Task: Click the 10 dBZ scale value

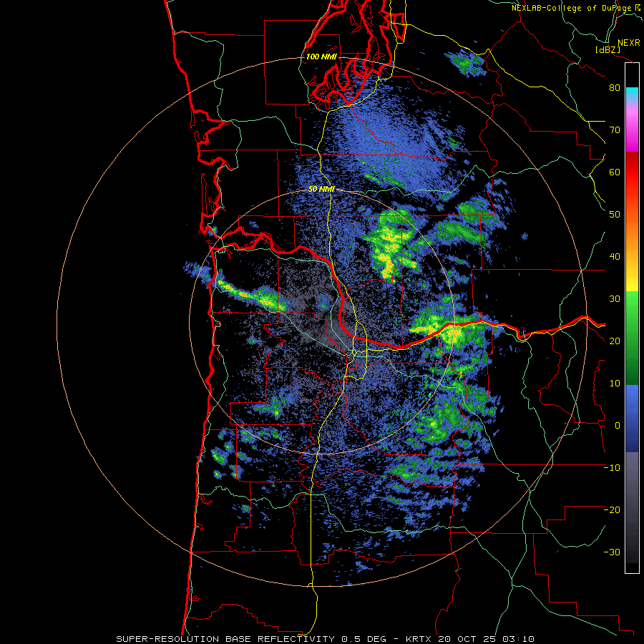Action: click(615, 384)
